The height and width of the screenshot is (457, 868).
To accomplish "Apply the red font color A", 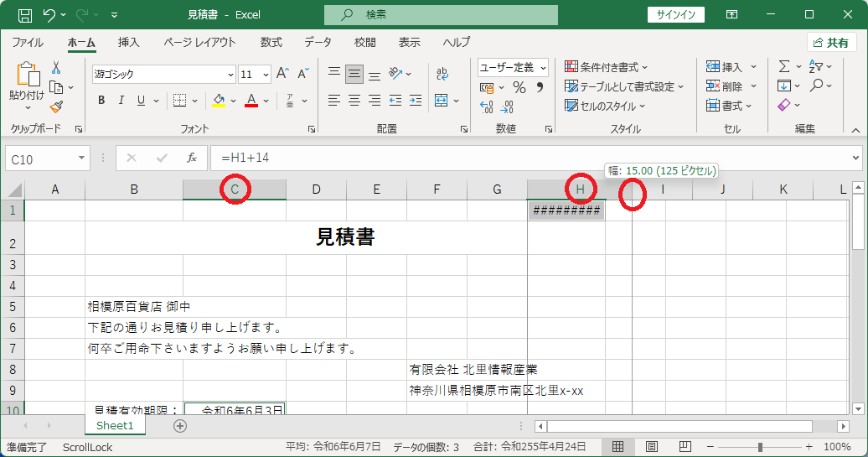I will coord(251,101).
